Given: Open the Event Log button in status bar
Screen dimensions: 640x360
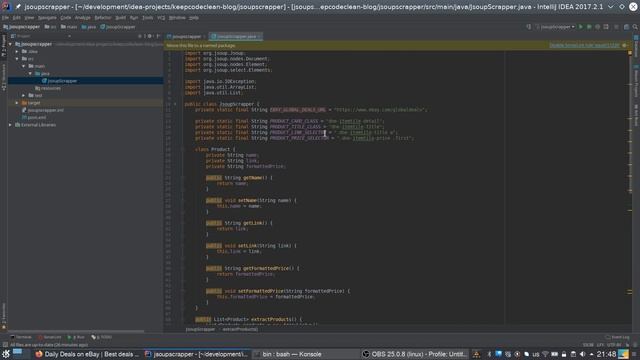Looking at the screenshot, I should [617, 337].
